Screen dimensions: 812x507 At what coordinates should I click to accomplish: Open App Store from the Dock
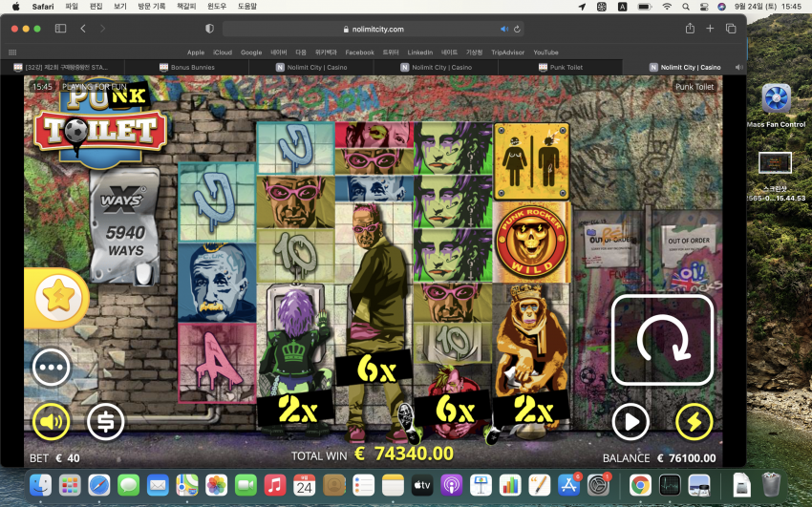568,485
